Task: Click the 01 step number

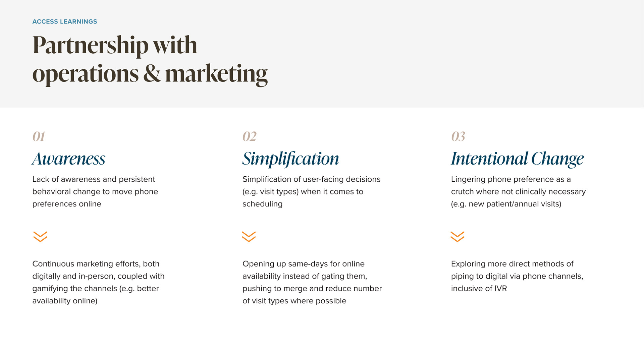Action: tap(39, 136)
